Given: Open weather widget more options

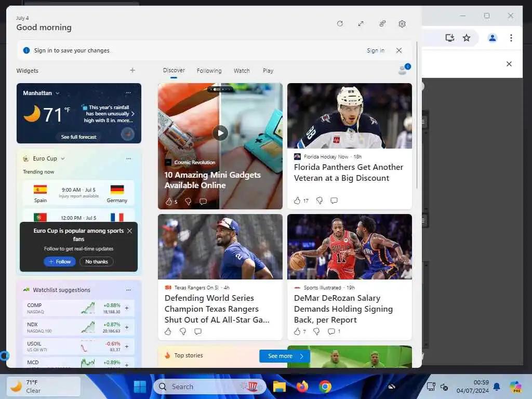Looking at the screenshot, I should tap(128, 92).
